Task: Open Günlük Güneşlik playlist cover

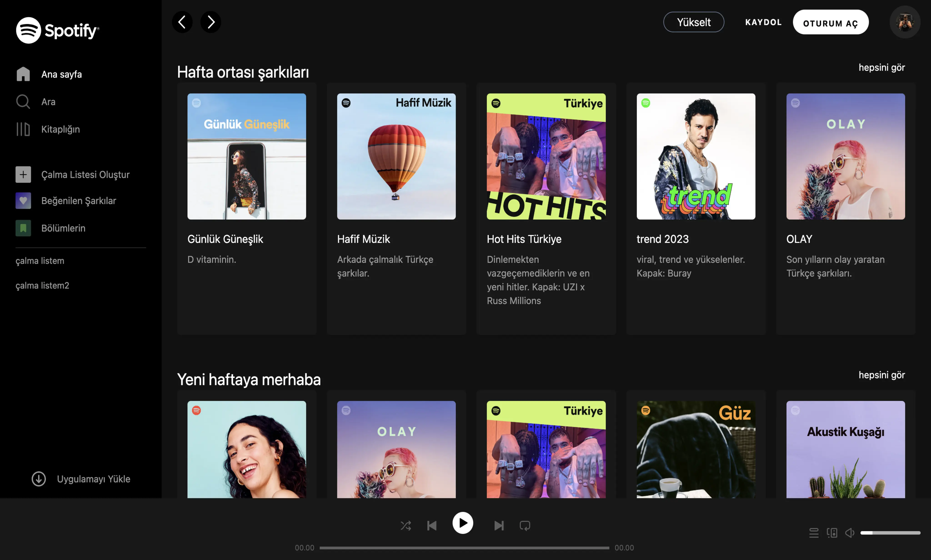Action: (x=246, y=156)
